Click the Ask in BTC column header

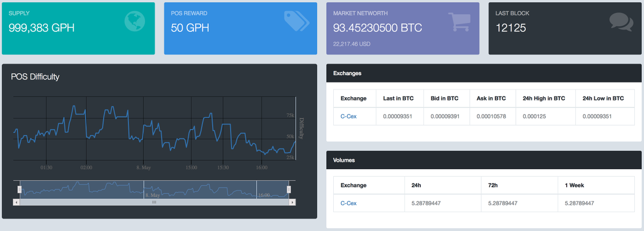pyautogui.click(x=491, y=98)
